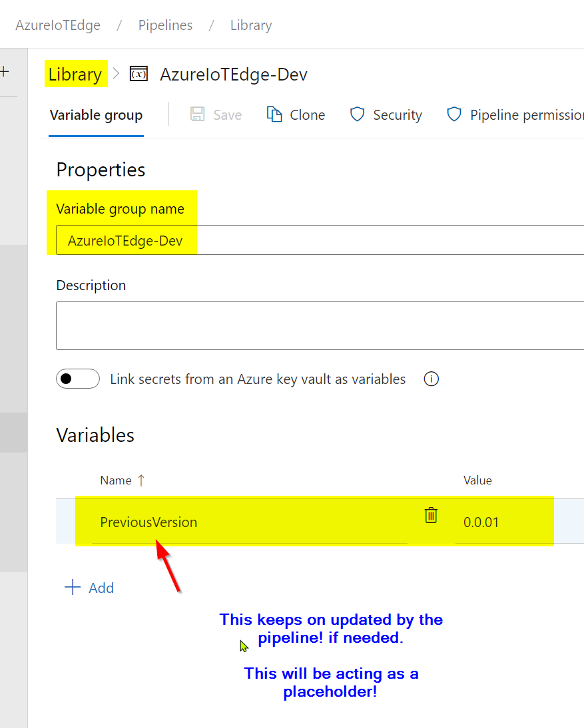Add a new variable
The width and height of the screenshot is (584, 728).
pyautogui.click(x=101, y=588)
